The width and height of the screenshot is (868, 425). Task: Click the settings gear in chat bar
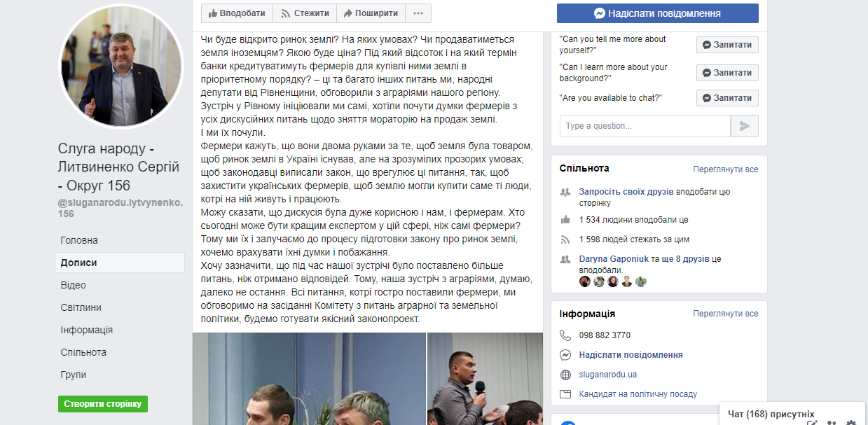tap(851, 423)
